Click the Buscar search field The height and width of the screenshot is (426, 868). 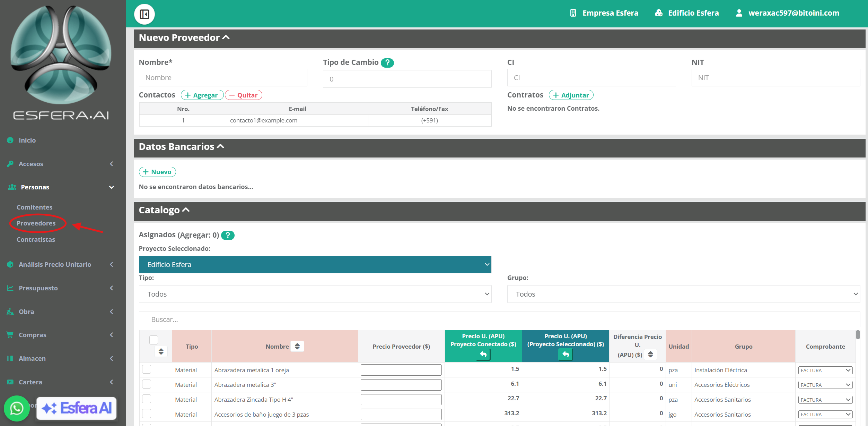tap(499, 319)
